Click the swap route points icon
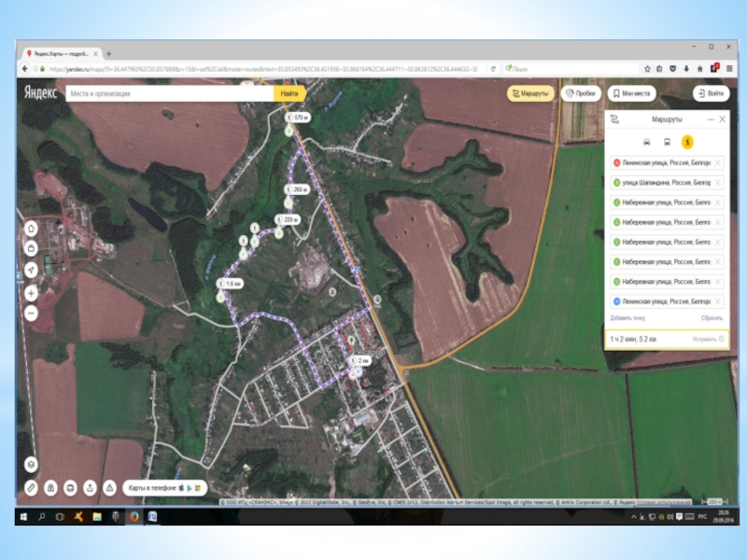The width and height of the screenshot is (747, 560). (614, 120)
